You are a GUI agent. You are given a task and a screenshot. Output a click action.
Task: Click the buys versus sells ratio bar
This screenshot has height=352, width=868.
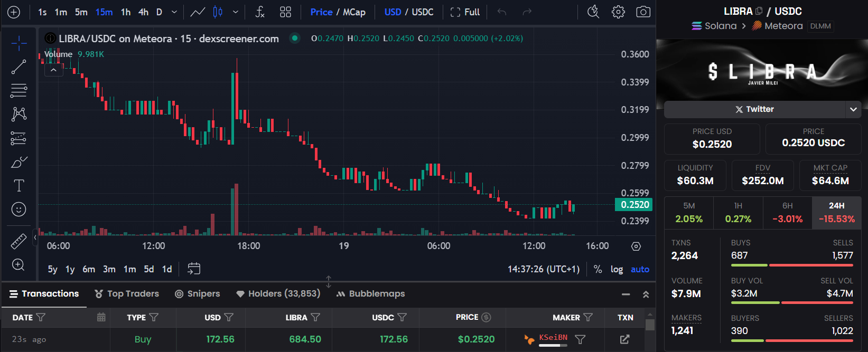pyautogui.click(x=792, y=265)
